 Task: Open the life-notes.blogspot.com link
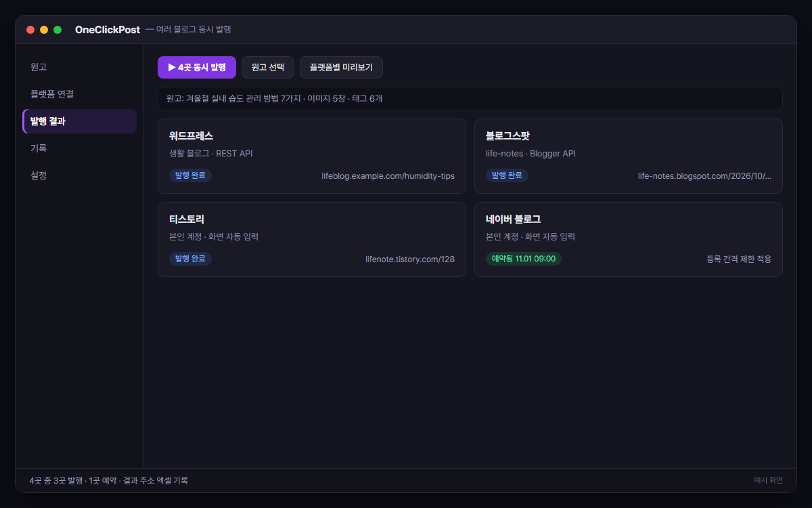coord(704,175)
